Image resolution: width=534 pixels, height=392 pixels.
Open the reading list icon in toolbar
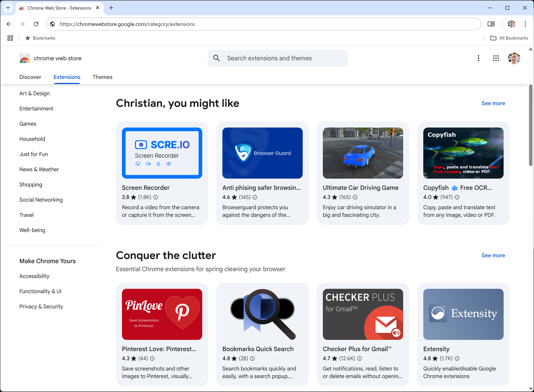point(491,24)
